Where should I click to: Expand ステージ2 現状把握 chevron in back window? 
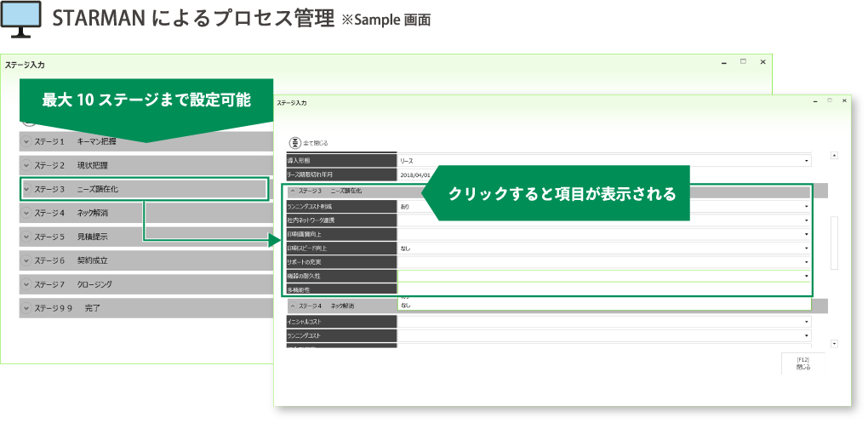coord(26,165)
